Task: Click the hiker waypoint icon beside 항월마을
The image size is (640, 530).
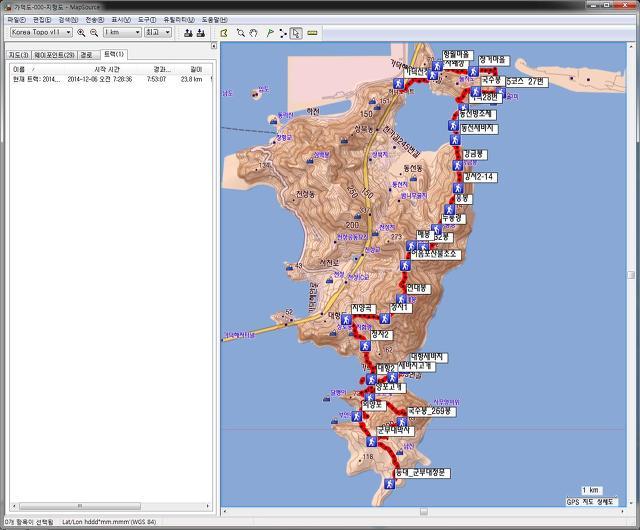Action: [x=437, y=66]
